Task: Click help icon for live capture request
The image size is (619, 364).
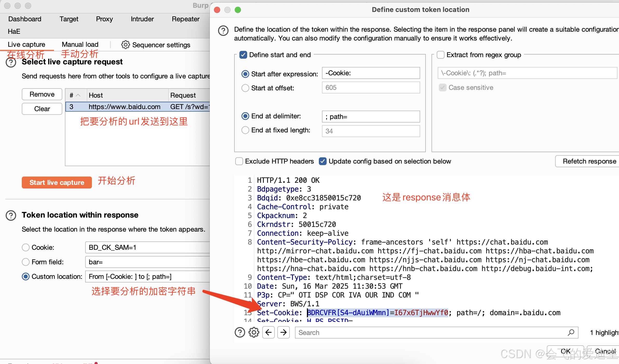Action: pos(11,62)
